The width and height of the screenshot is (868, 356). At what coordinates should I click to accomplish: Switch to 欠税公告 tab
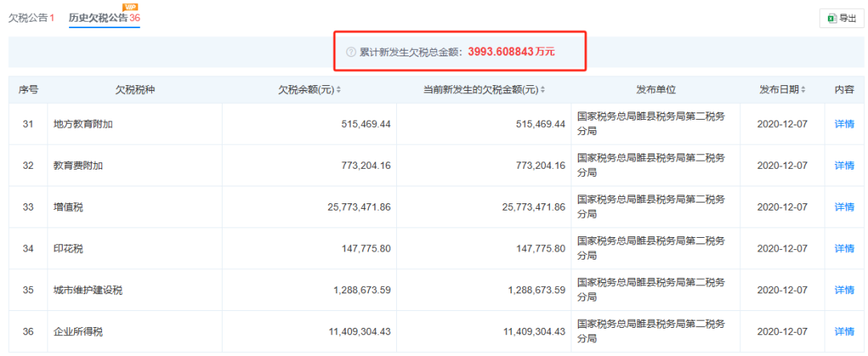(x=31, y=18)
